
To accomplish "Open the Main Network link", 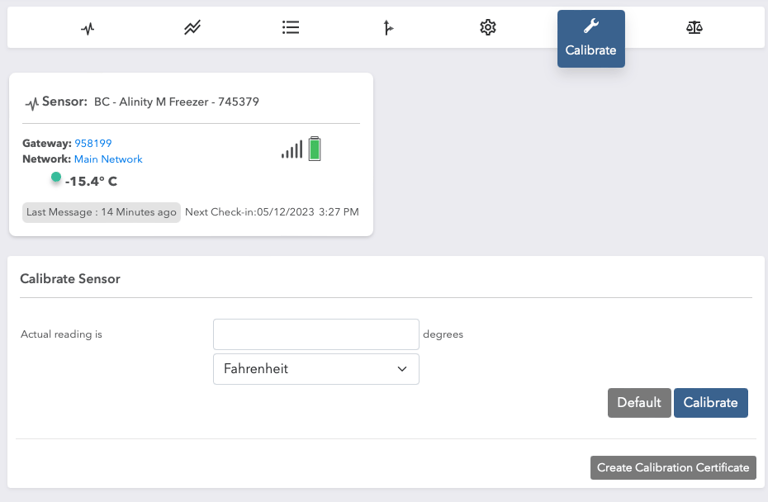I will tap(108, 159).
